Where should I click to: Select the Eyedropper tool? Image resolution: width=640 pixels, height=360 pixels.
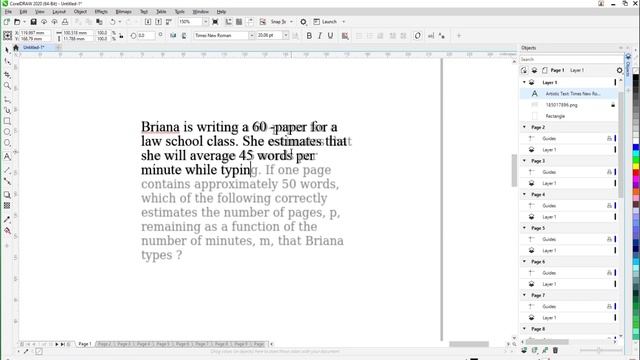pos(7,220)
